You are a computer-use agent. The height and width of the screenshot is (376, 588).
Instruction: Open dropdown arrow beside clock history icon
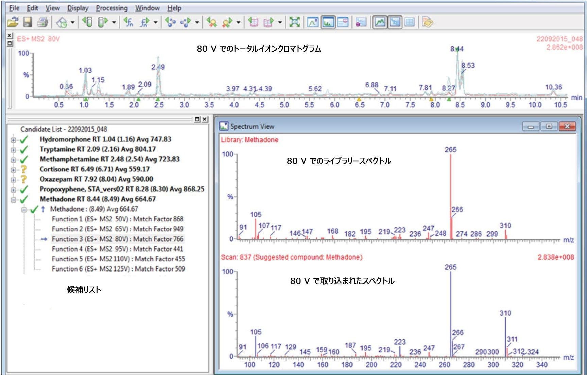click(73, 23)
